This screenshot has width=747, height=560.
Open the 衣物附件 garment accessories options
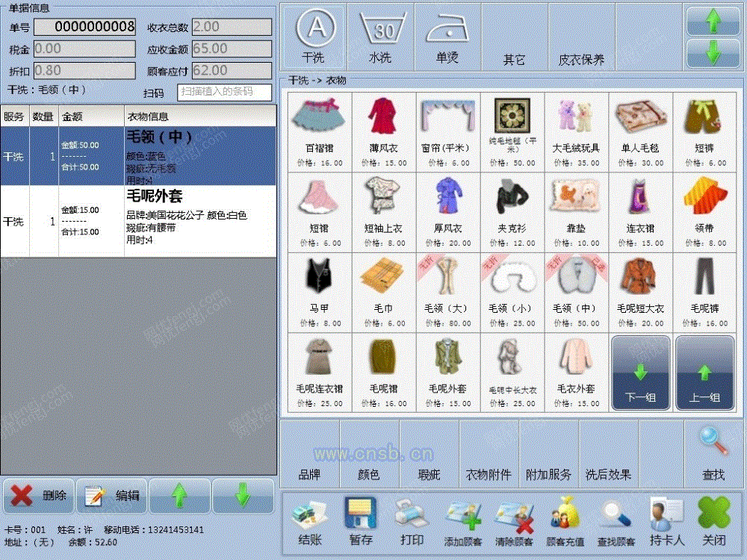tap(489, 454)
